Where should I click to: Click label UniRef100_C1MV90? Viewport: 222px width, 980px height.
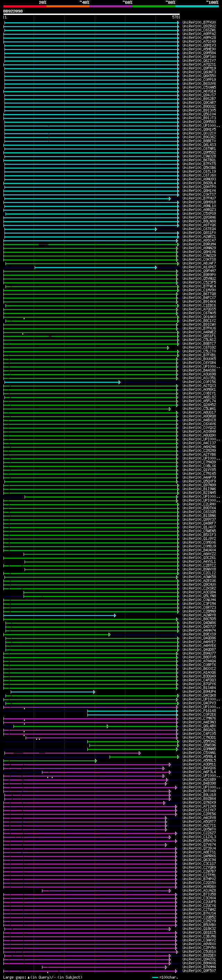click(x=199, y=290)
